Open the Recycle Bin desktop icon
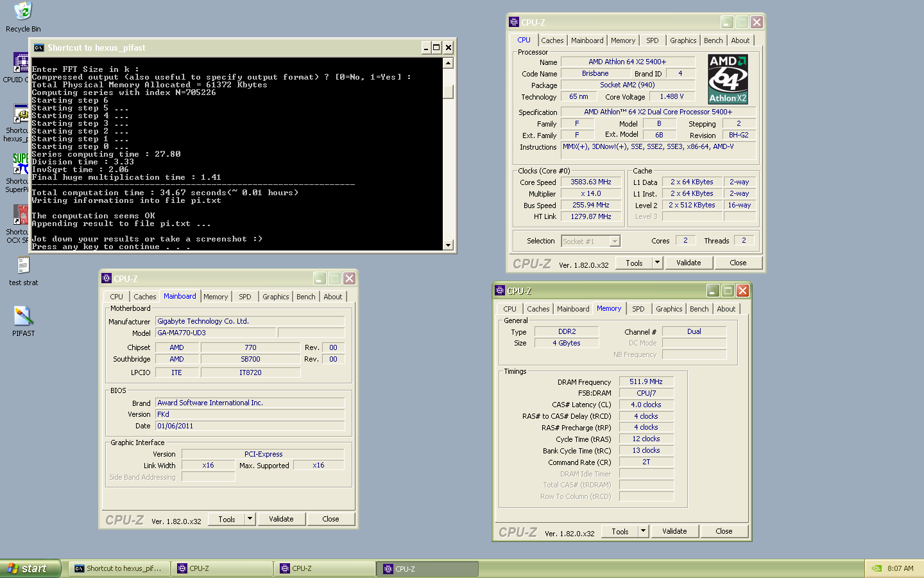 tap(23, 12)
